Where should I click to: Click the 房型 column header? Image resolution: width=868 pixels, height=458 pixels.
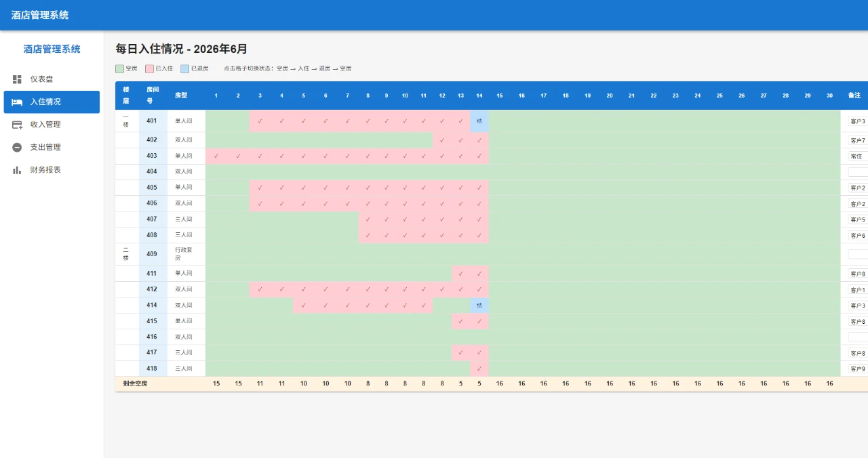point(181,96)
